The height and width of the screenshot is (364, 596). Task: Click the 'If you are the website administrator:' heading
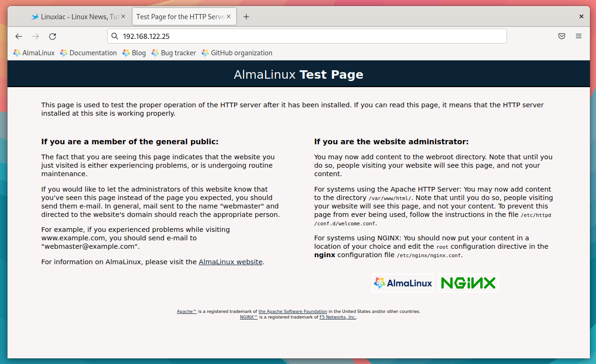click(x=391, y=141)
